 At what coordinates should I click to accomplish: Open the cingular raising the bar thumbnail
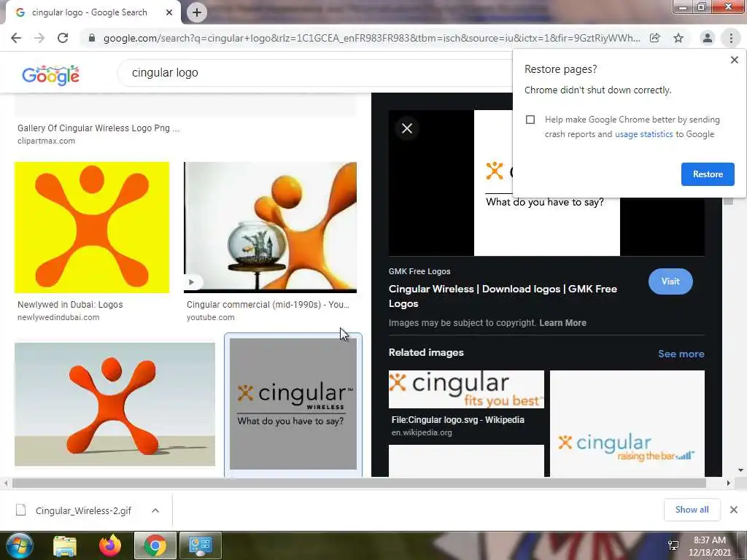(x=627, y=424)
